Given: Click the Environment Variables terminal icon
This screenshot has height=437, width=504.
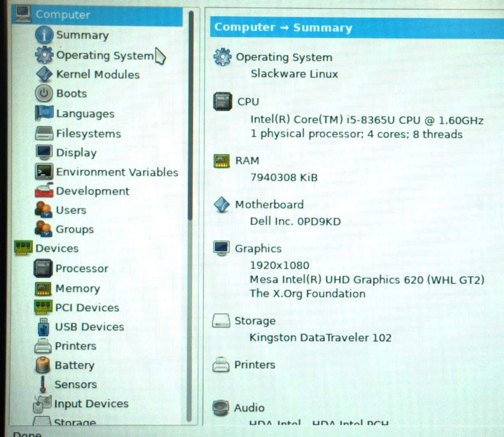Looking at the screenshot, I should click(44, 171).
